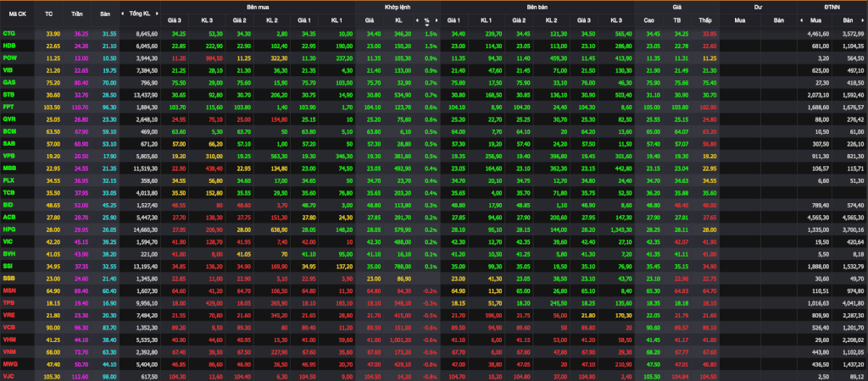Click the TC column header
Image resolution: width=868 pixels, height=381 pixels.
(48, 14)
